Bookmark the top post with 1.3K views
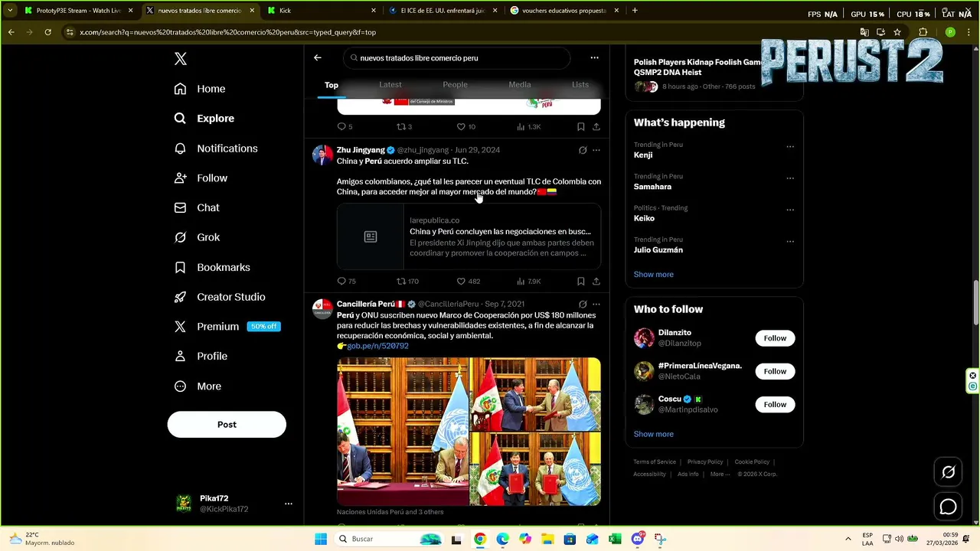Viewport: 980px width, 551px height. (x=581, y=127)
